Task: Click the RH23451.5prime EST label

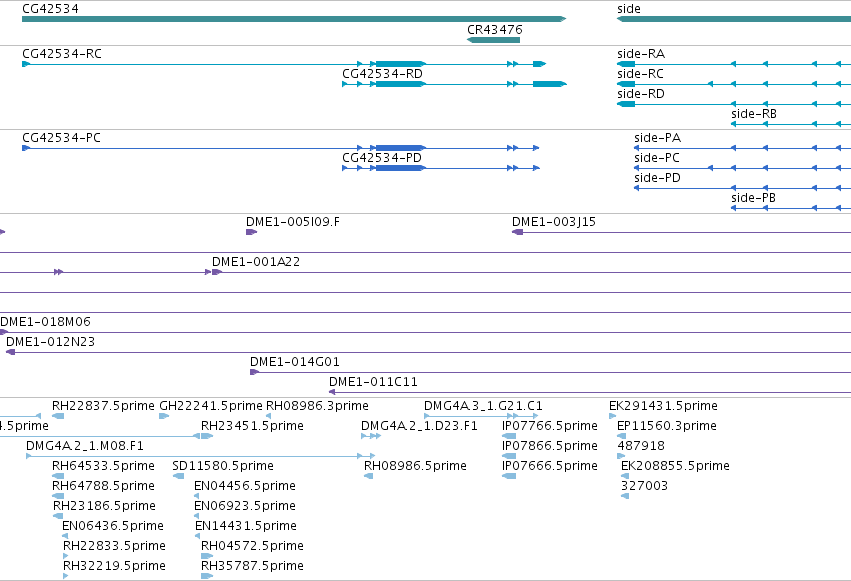Action: coord(252,426)
